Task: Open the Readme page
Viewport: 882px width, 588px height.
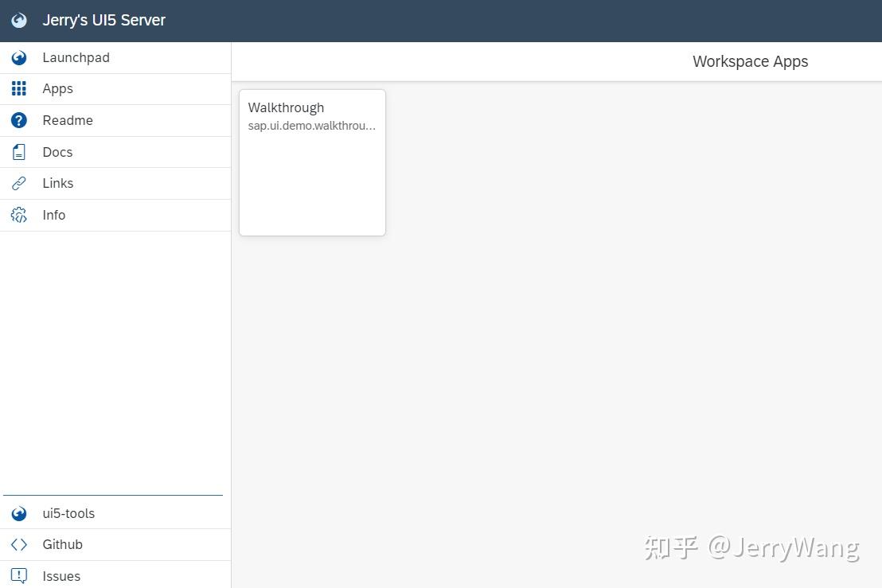Action: [68, 120]
